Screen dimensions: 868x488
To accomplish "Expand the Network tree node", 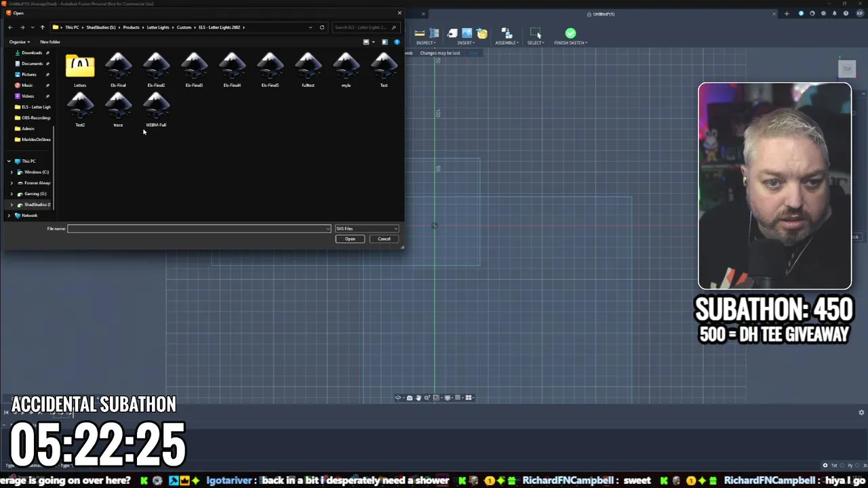I will pos(9,216).
